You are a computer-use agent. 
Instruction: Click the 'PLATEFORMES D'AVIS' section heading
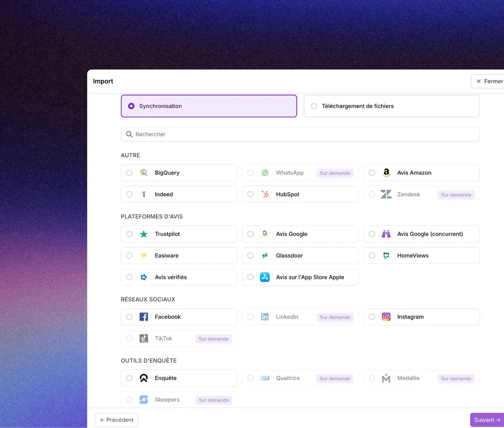[x=152, y=217]
